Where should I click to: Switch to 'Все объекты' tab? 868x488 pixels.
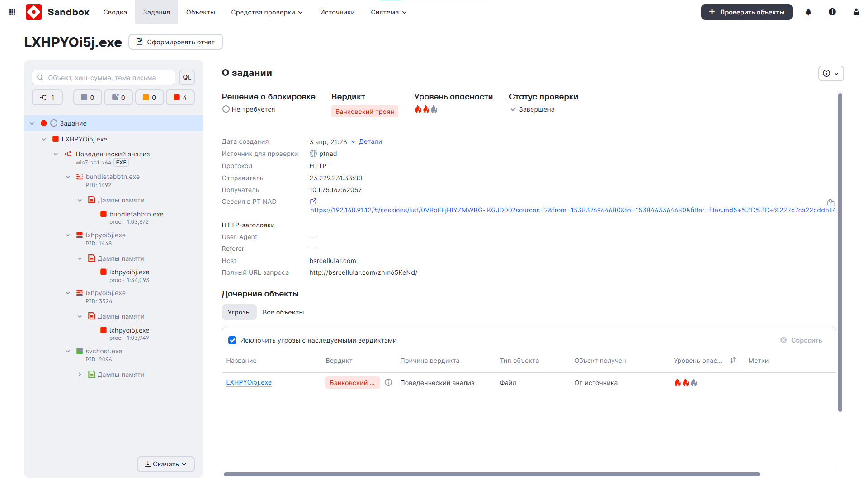(283, 312)
